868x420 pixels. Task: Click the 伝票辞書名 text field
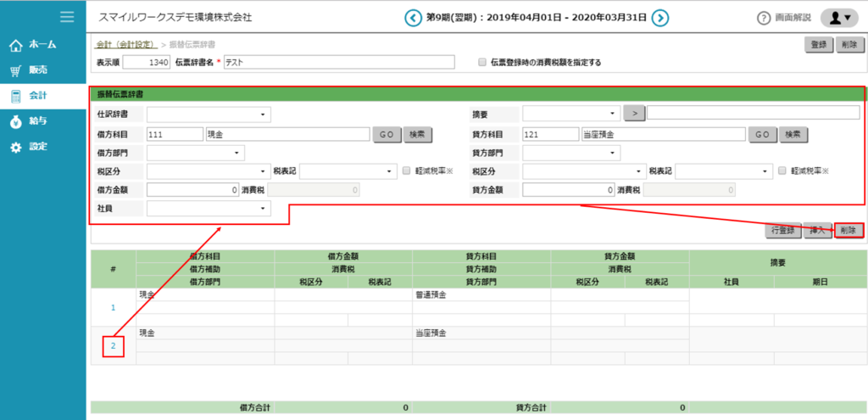click(x=339, y=63)
